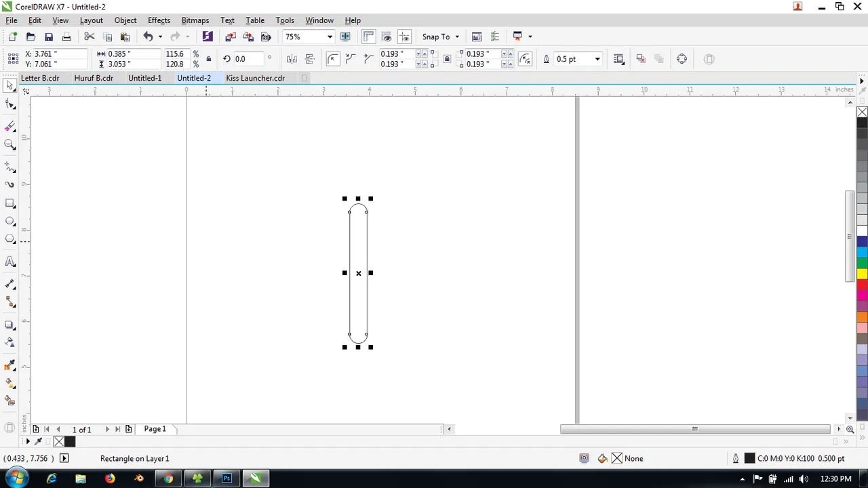Switch to the Kiss Launcher.cdr tab
This screenshot has height=488, width=868.
[x=255, y=78]
